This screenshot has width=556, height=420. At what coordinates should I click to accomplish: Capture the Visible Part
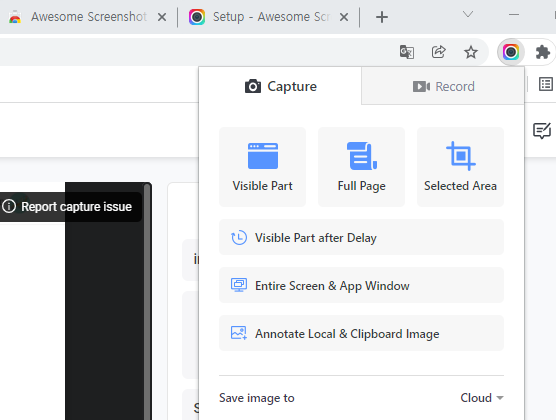point(262,167)
